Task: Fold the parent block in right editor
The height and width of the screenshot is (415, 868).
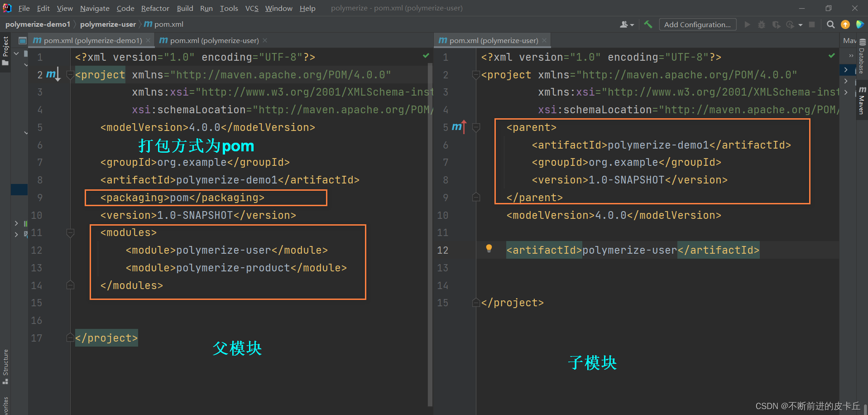Action: (x=476, y=127)
